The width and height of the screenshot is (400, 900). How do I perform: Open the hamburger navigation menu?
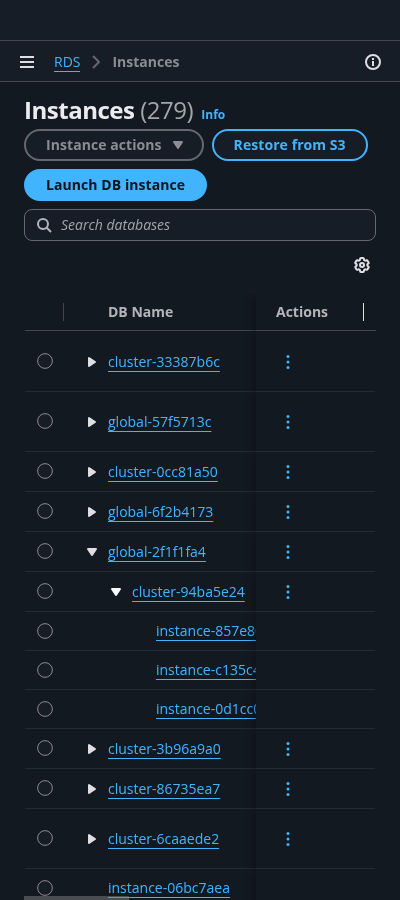pos(27,62)
